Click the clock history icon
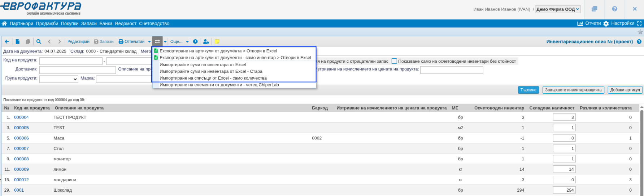644x196 pixels. (x=195, y=41)
